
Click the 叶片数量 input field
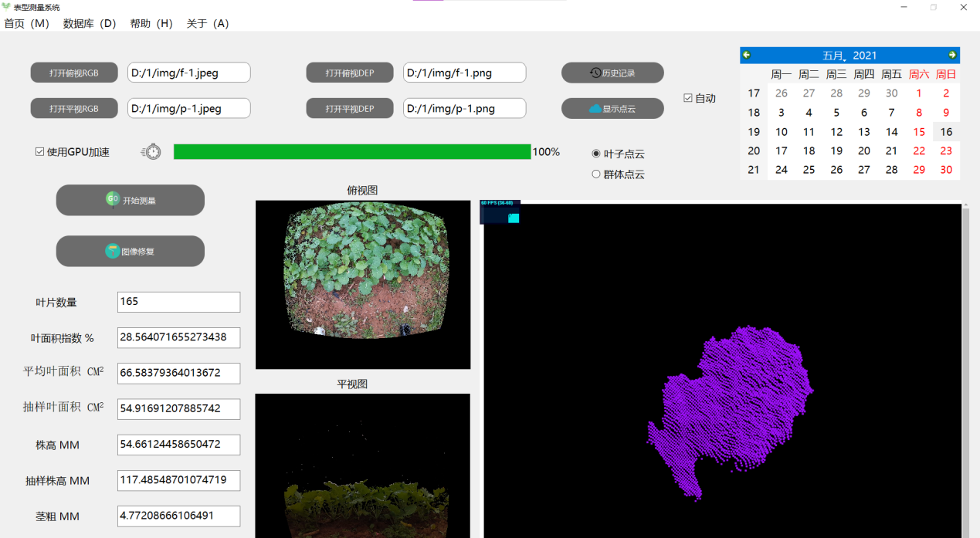point(178,302)
